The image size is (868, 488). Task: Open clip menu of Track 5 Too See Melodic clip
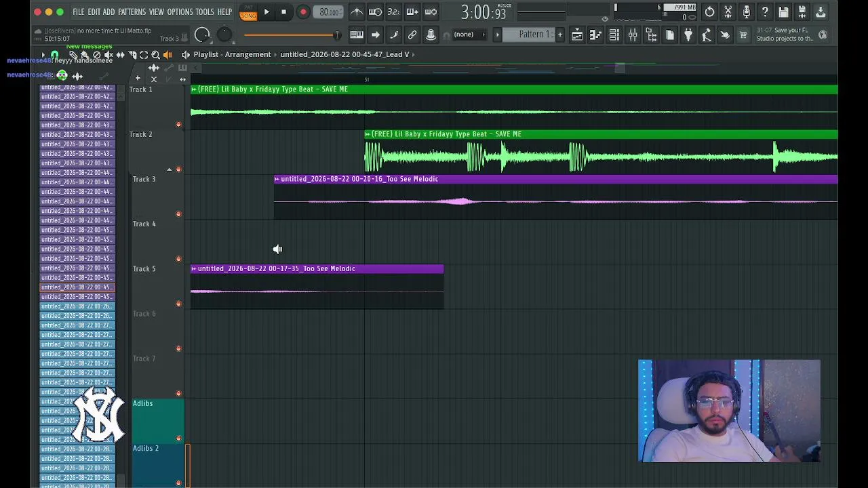pos(194,269)
